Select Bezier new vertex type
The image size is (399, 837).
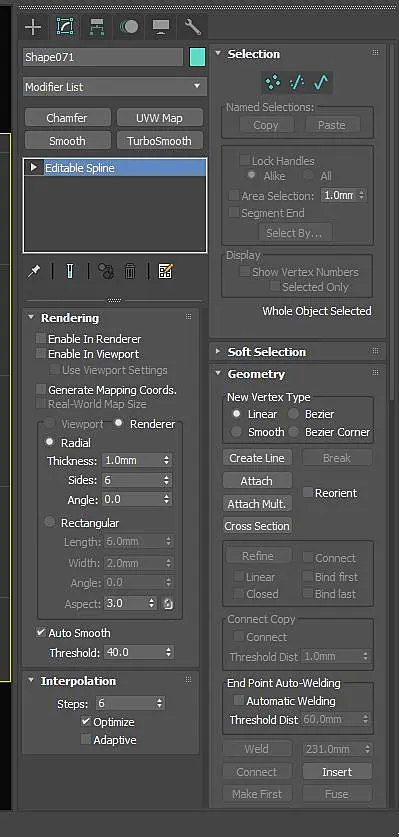pos(293,414)
